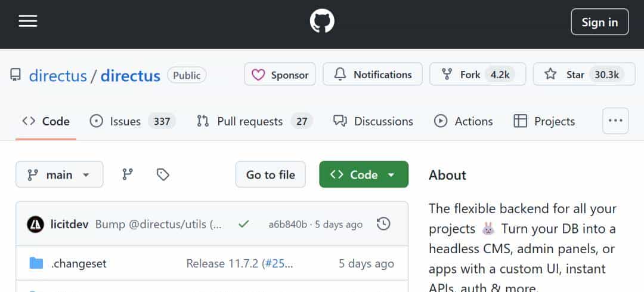Click the licitdev avatar image
The height and width of the screenshot is (292, 644).
click(x=36, y=225)
